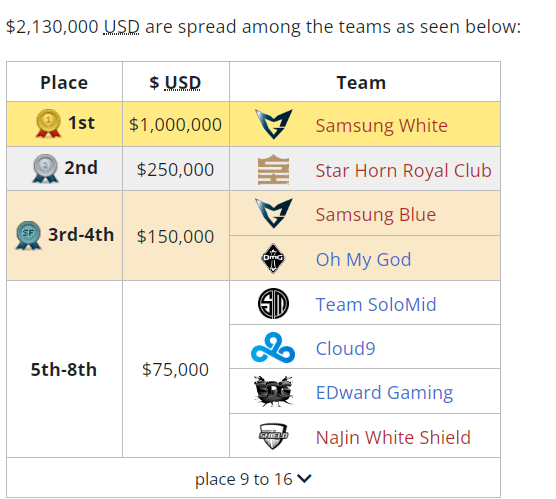Click the Samsung Blue team logo
Viewport: 556px width, 499px height.
coord(273,213)
